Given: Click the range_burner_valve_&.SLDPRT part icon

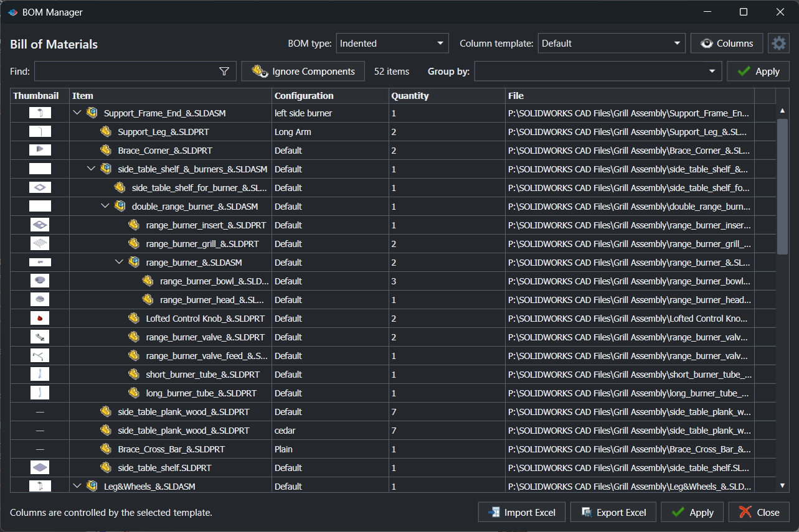Looking at the screenshot, I should point(134,337).
